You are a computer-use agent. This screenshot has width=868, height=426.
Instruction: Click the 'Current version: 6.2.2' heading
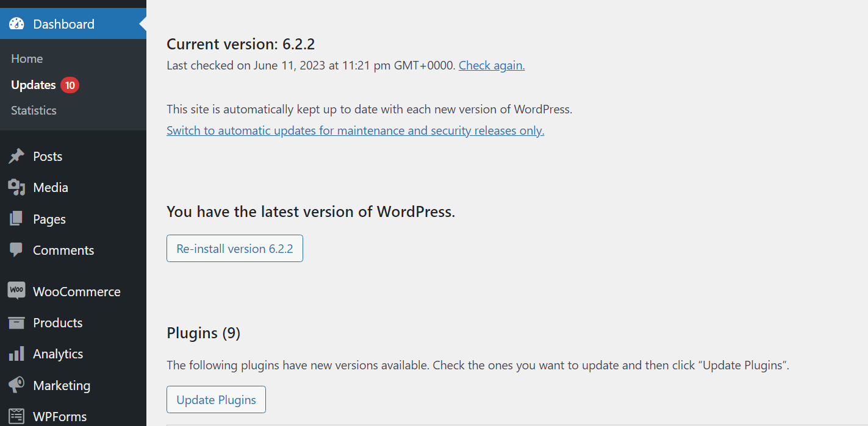[240, 44]
